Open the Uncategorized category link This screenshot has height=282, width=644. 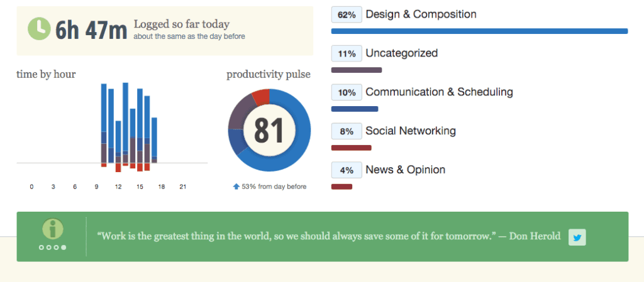tap(401, 53)
